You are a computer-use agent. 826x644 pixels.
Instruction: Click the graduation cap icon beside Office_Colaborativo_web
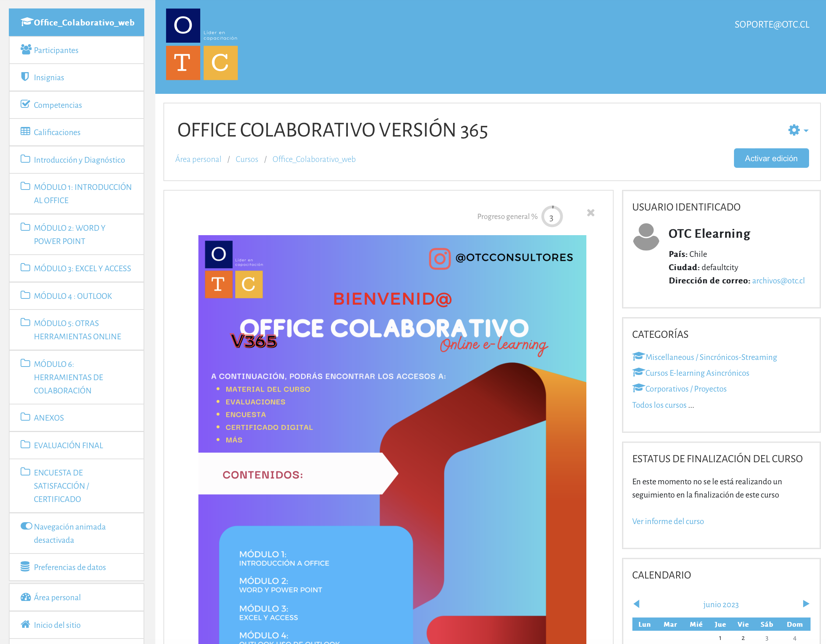click(x=26, y=22)
